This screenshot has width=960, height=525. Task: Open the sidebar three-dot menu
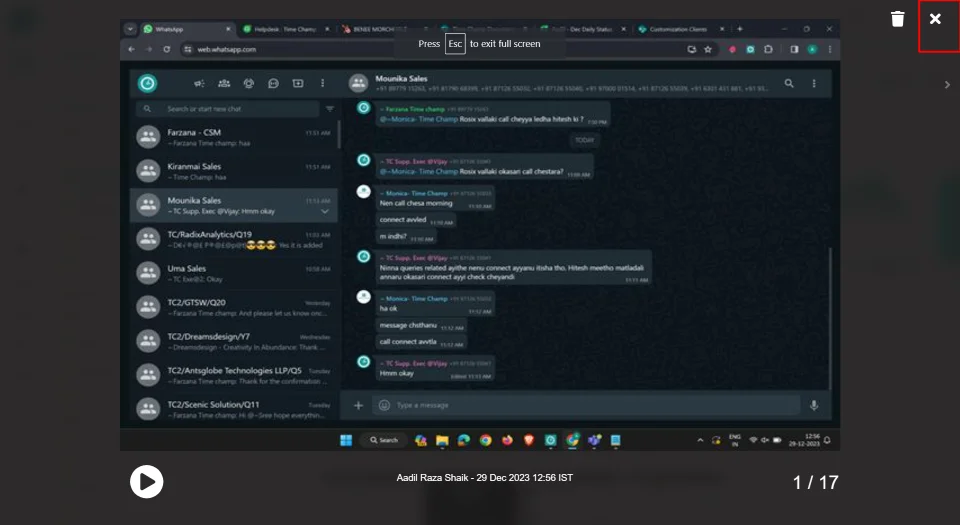pos(323,83)
